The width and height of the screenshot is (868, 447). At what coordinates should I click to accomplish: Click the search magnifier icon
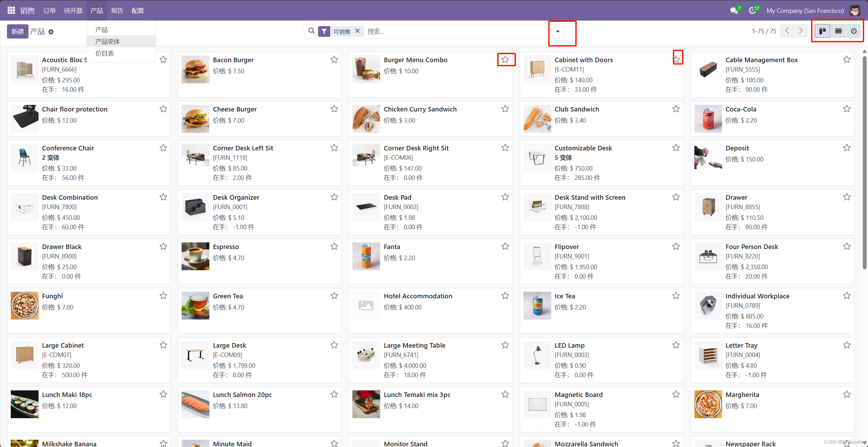[x=311, y=31]
